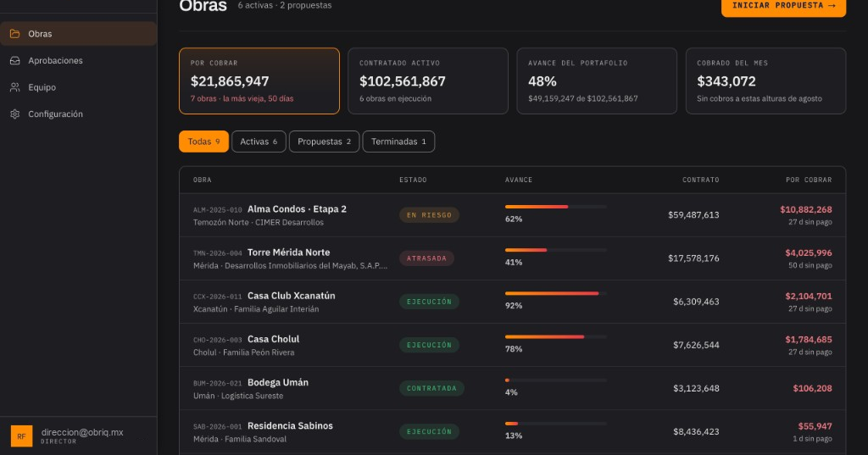Viewport: 868px width, 455px height.
Task: Click the Casa Cholul 78% progress bar
Action: [556, 336]
